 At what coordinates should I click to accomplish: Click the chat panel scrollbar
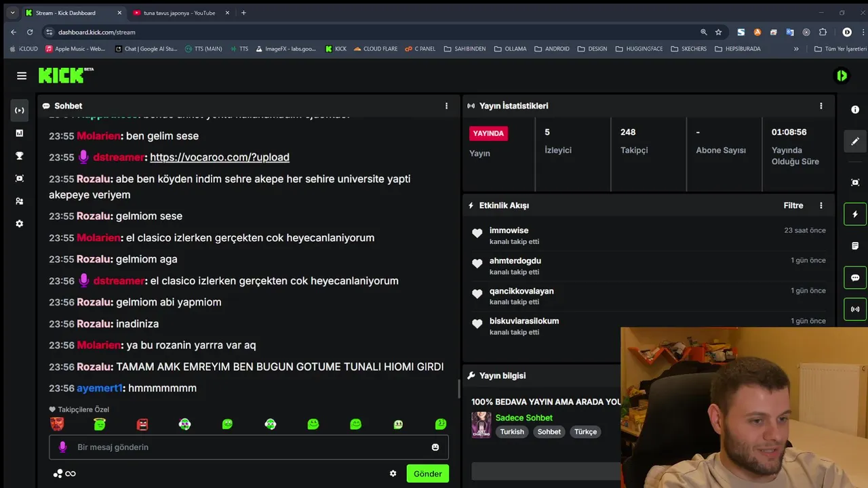coord(458,389)
